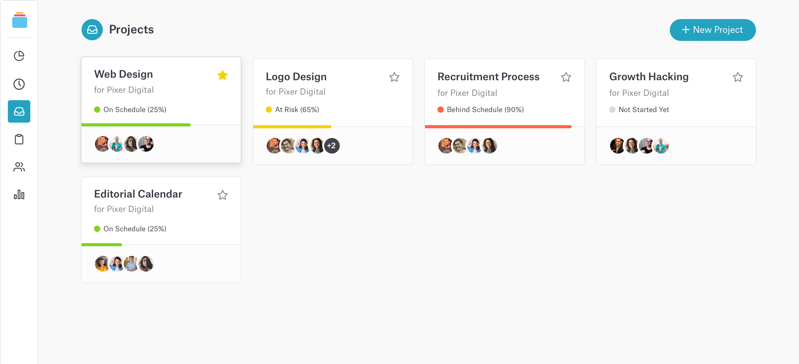The width and height of the screenshot is (799, 364).
Task: Click the app logo at top of sidebar
Action: coord(19,20)
